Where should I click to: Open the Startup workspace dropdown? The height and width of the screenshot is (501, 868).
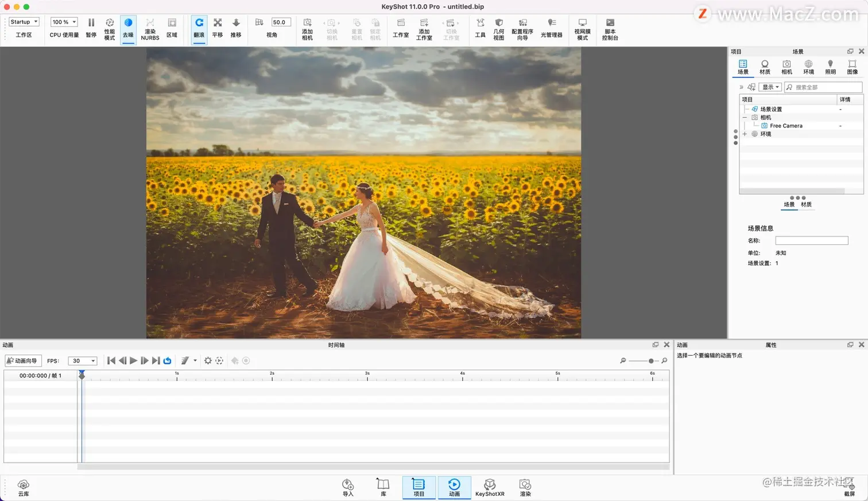pyautogui.click(x=24, y=22)
